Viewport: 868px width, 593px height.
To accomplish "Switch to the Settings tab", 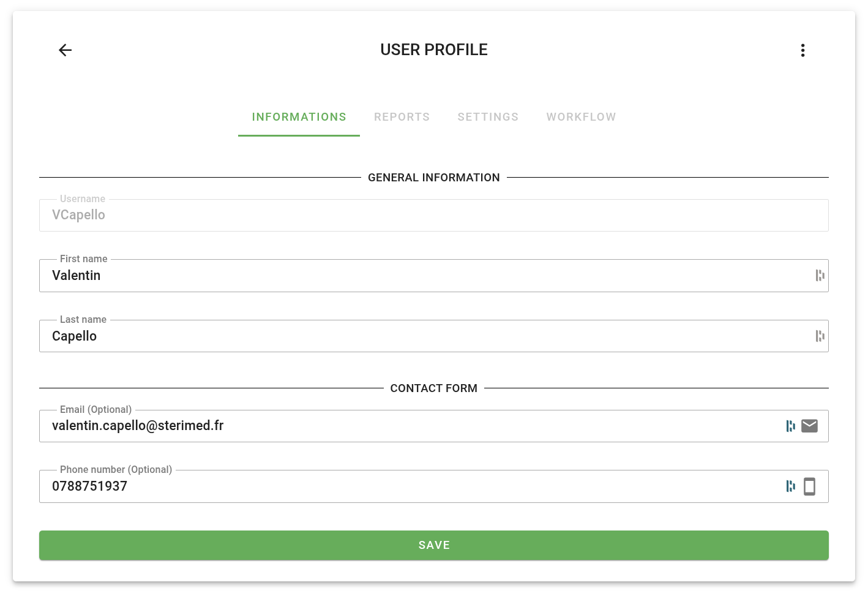I will [x=488, y=117].
